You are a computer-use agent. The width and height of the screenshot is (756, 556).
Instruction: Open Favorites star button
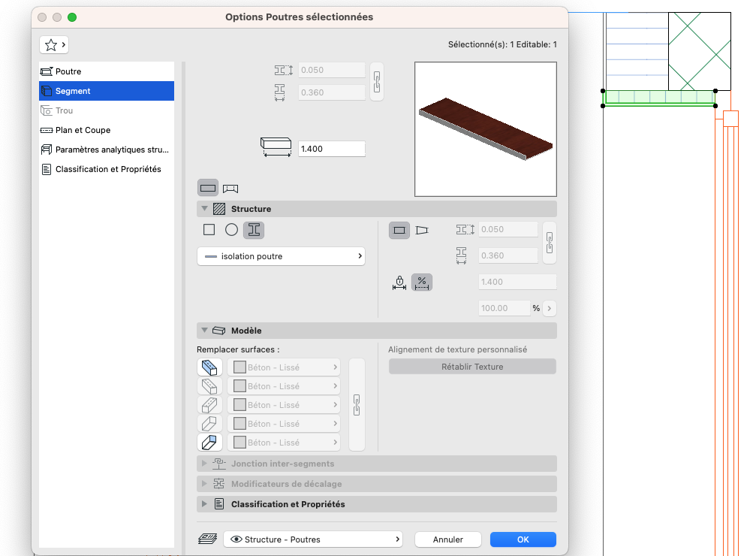53,45
